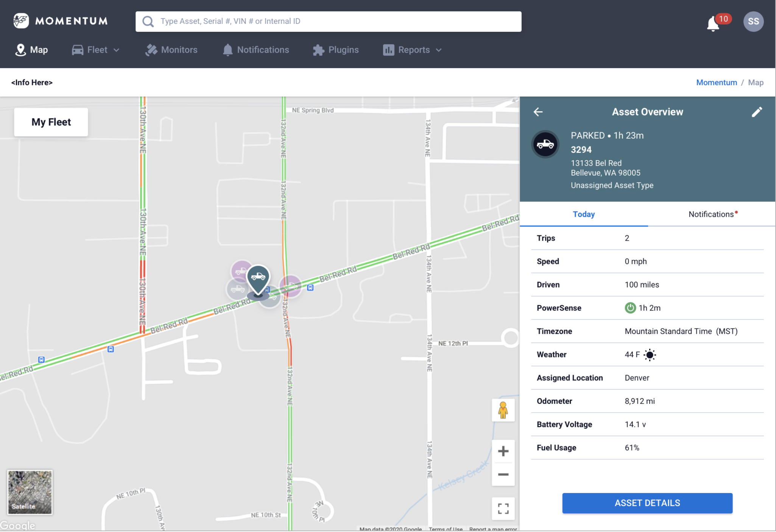This screenshot has height=532, width=776.
Task: Collapse the My Fleet panel
Action: [x=51, y=122]
